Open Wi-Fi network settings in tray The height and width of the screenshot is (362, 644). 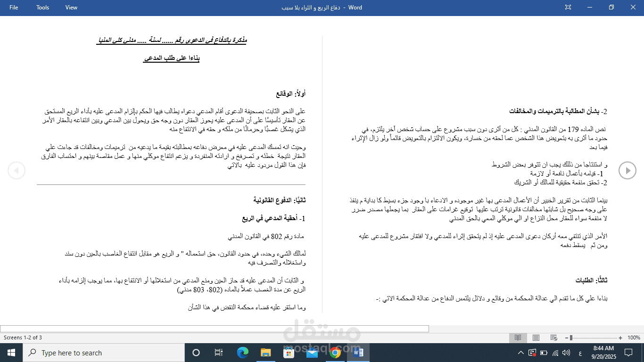(x=555, y=353)
